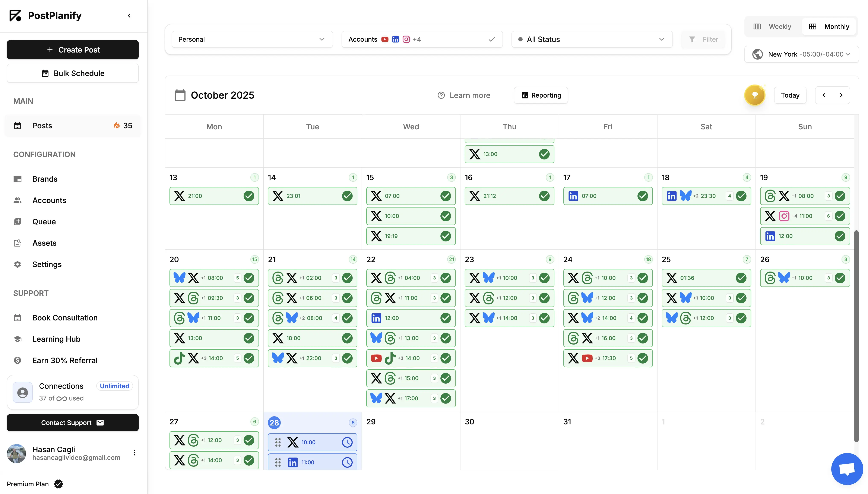Screen dimensions: 868x494
Task: Select the Monthly tab
Action: 829,26
